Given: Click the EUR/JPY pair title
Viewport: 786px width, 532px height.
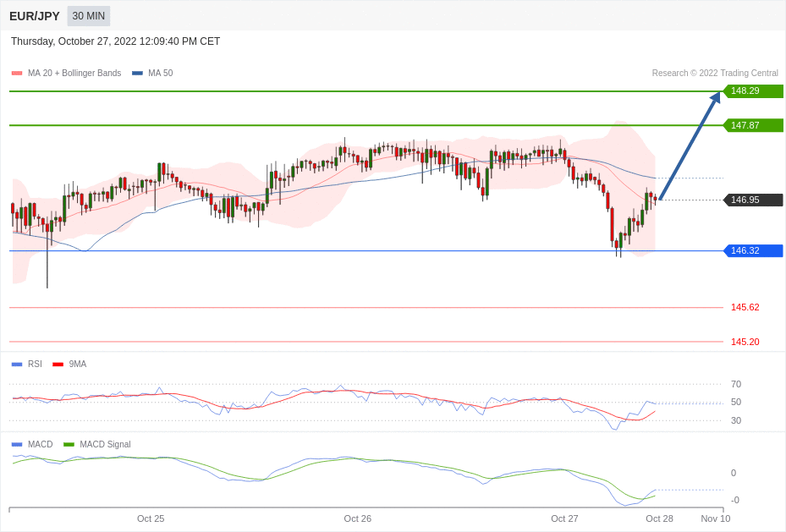Looking at the screenshot, I should pos(34,16).
